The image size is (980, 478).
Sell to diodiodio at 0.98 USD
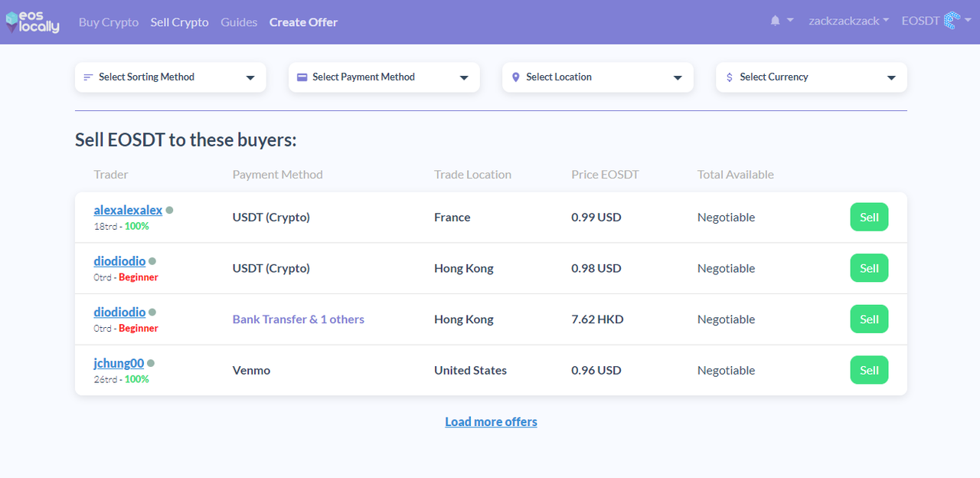pyautogui.click(x=869, y=268)
